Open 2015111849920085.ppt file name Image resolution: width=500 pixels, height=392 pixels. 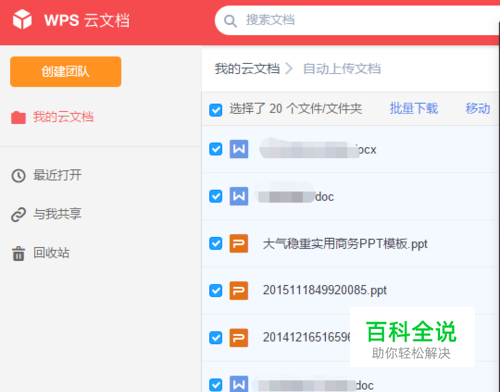[x=325, y=290]
